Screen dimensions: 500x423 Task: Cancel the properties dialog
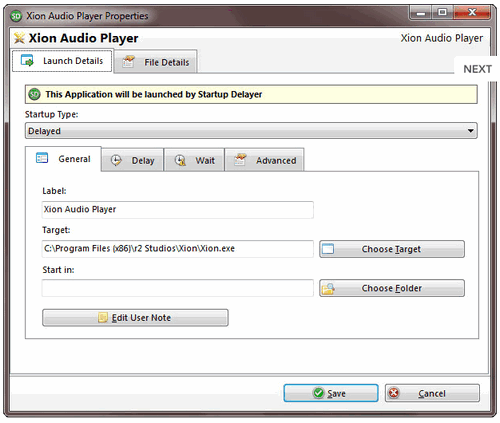click(432, 393)
